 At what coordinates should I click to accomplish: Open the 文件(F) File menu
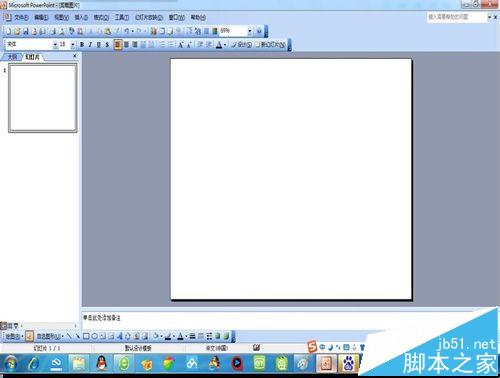(x=21, y=17)
